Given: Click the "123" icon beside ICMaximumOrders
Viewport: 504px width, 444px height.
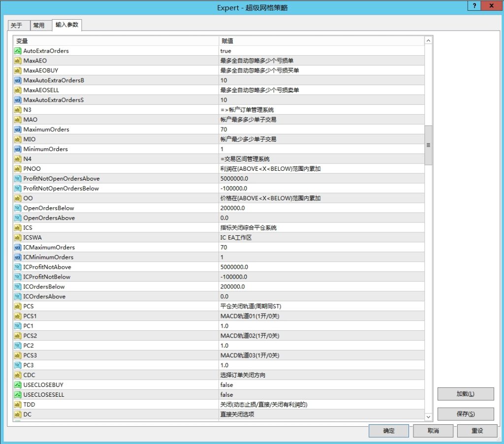Looking at the screenshot, I should click(17, 247).
